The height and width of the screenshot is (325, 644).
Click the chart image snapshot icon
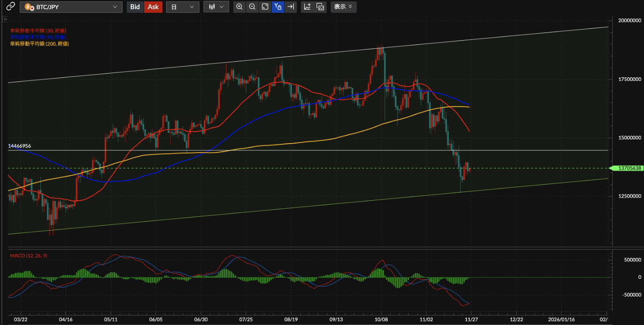(320, 7)
